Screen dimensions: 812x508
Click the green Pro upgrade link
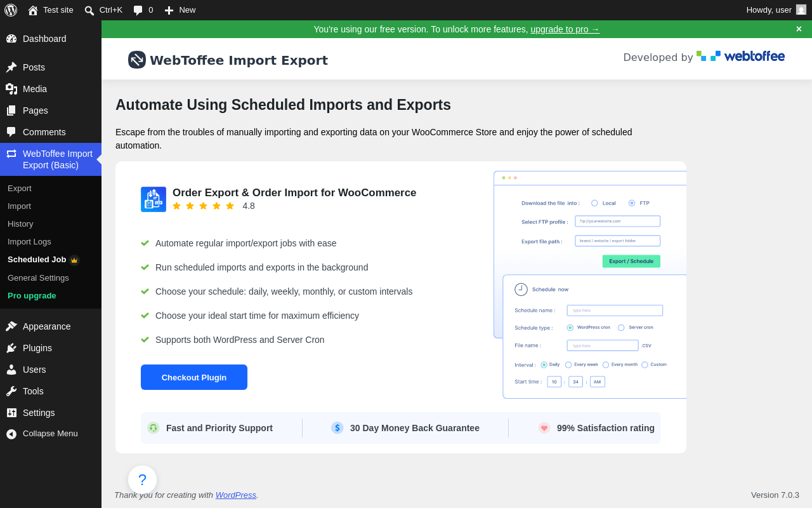(32, 296)
